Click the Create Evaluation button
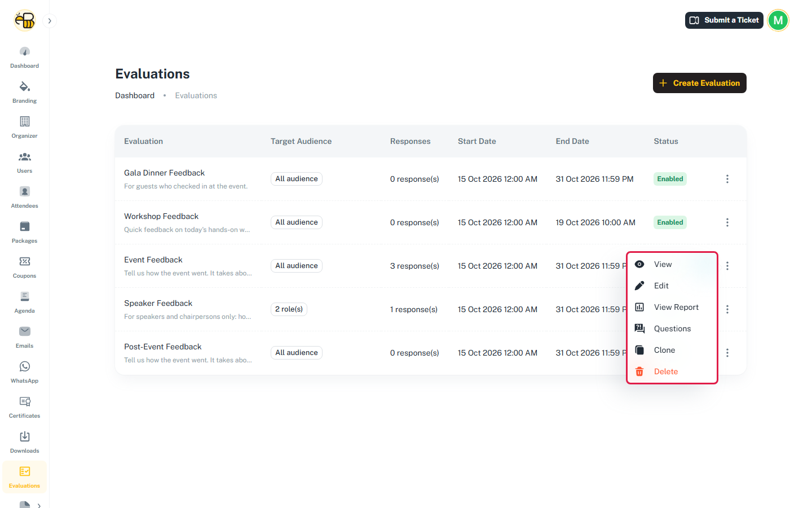Image resolution: width=812 pixels, height=508 pixels. click(x=700, y=83)
